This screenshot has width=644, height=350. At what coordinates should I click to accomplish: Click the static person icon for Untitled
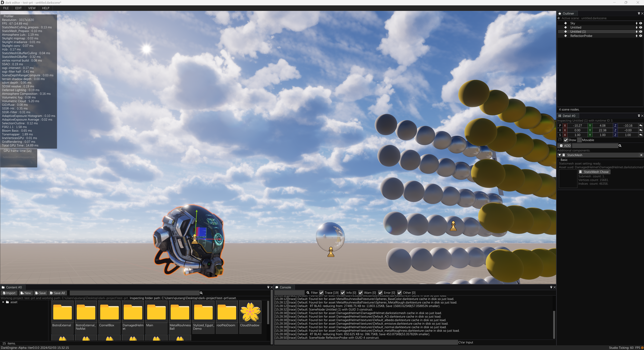tap(636, 28)
